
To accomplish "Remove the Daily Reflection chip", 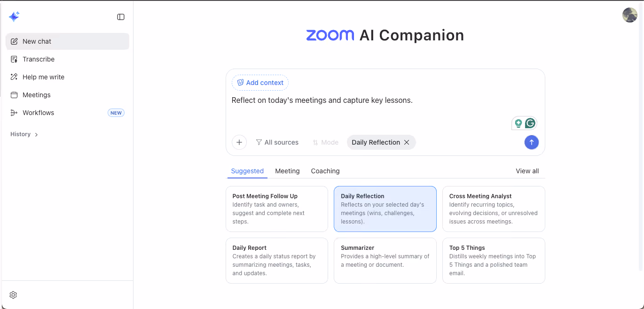I will (407, 142).
